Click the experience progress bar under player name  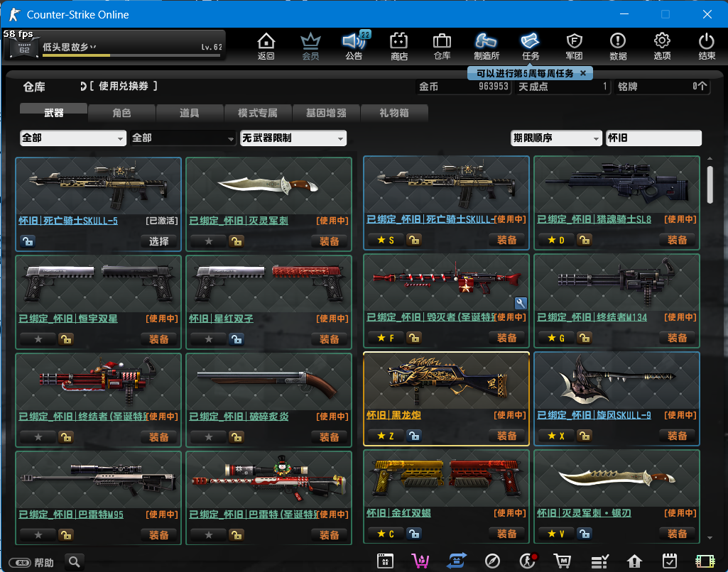pyautogui.click(x=131, y=55)
